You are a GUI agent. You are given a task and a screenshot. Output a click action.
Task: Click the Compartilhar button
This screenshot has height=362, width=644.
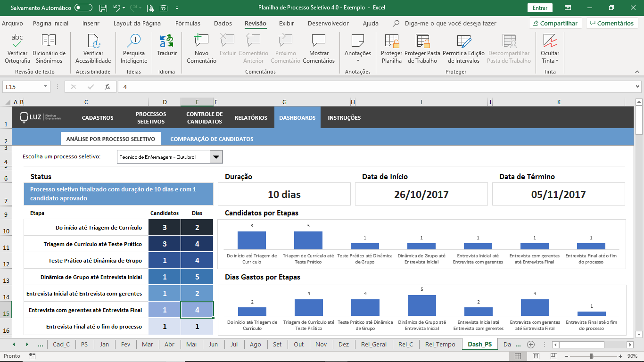tap(555, 23)
